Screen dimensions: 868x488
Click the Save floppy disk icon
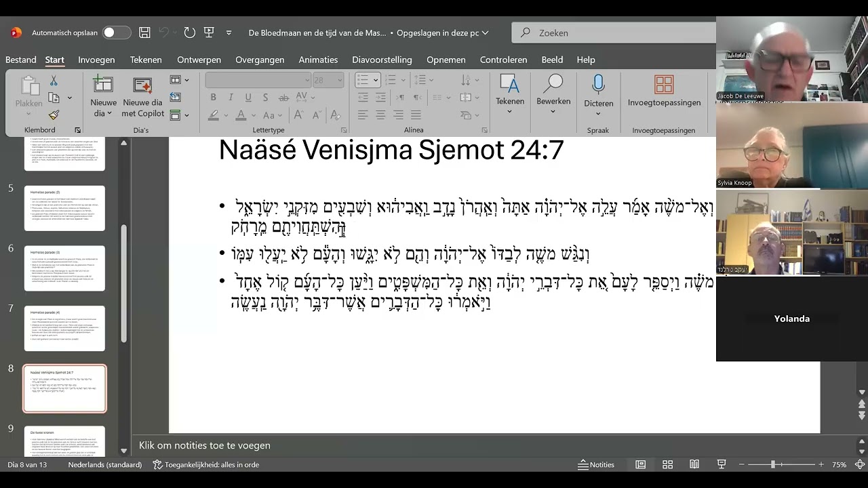[144, 33]
